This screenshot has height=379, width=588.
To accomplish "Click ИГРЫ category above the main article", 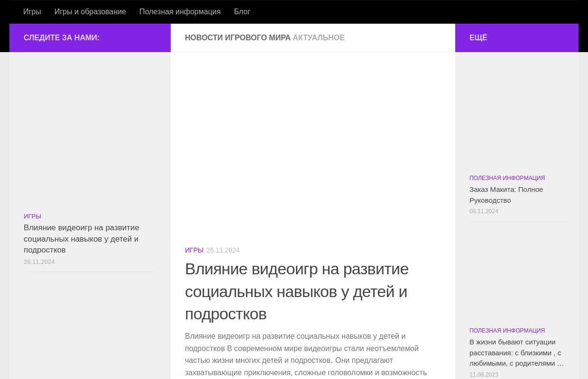I will [x=194, y=250].
